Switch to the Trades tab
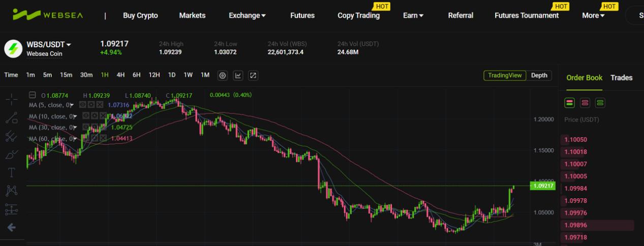This screenshot has height=246, width=644. point(621,78)
